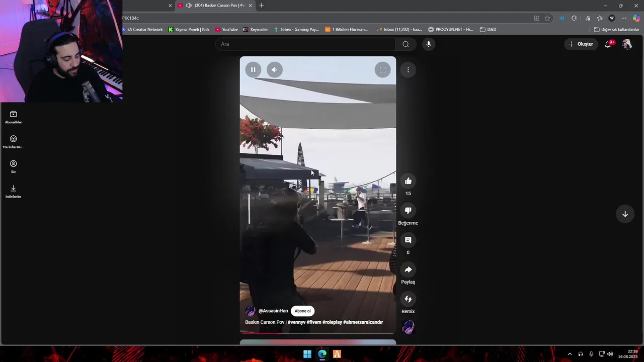Open a new browser tab
644x362 pixels.
click(x=261, y=6)
